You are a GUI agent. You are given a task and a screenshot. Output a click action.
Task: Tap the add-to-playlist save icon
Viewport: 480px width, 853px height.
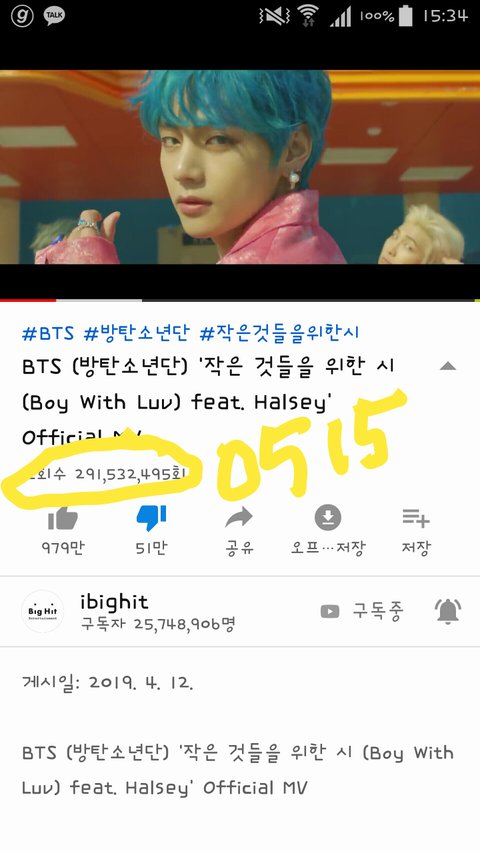click(x=416, y=518)
